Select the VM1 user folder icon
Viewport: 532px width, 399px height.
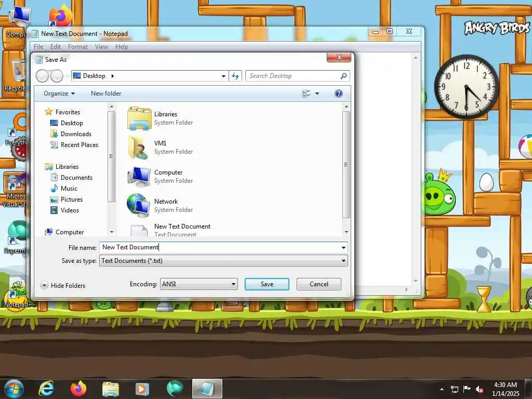click(x=139, y=147)
